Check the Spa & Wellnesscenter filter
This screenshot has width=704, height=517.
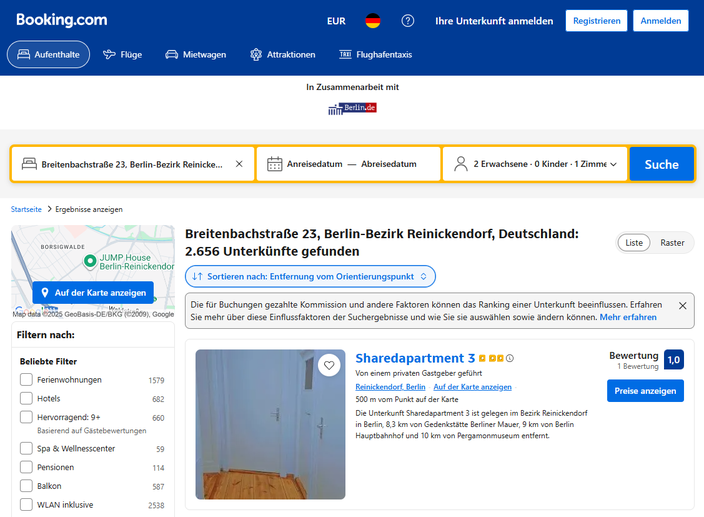[x=26, y=448]
